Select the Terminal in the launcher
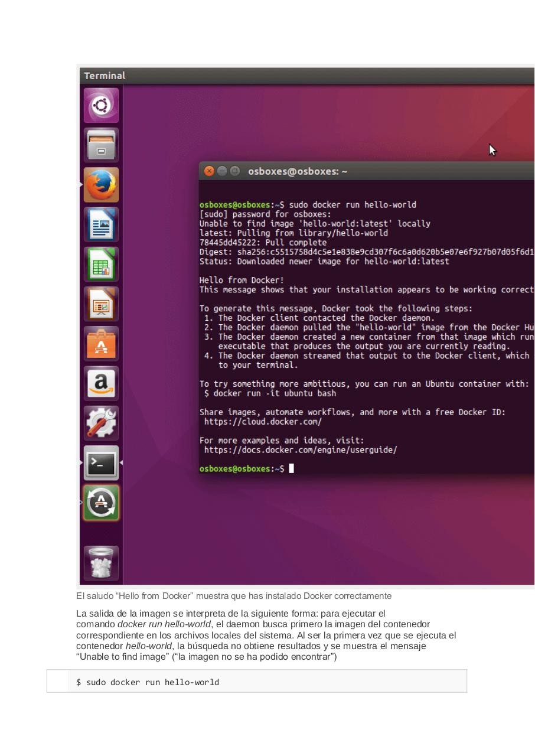The image size is (535, 756). tap(100, 463)
